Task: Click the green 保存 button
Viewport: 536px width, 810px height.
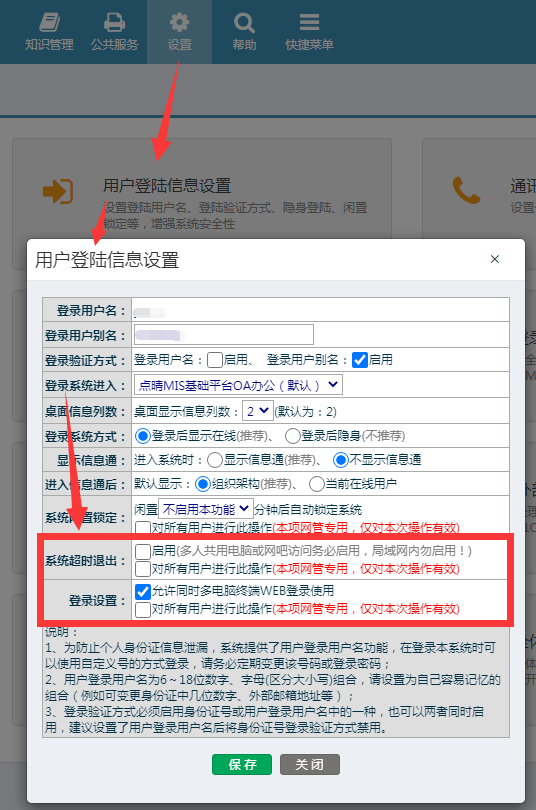Action: coord(242,765)
